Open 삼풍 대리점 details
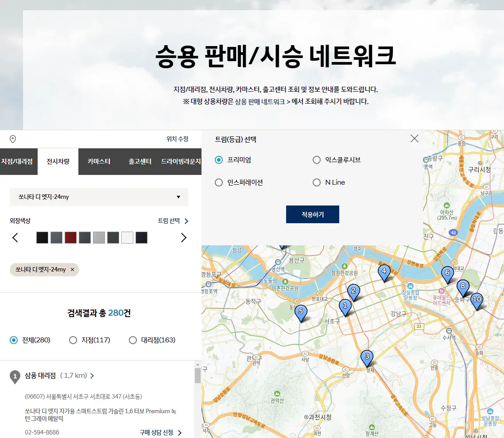 point(59,376)
